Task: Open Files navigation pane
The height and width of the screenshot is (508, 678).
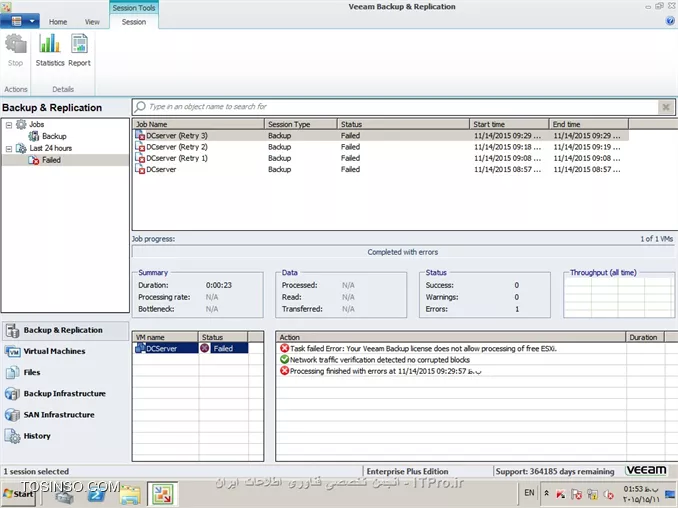Action: point(65,373)
